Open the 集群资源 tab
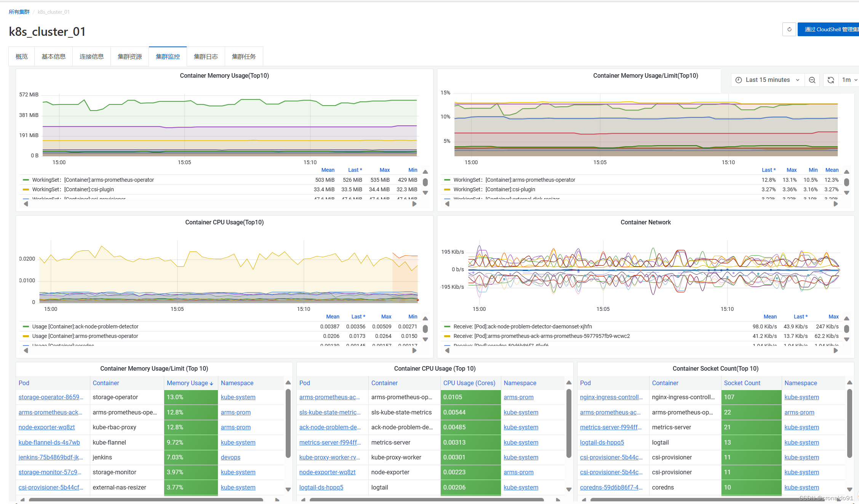Viewport: 859px width, 504px height. tap(130, 56)
